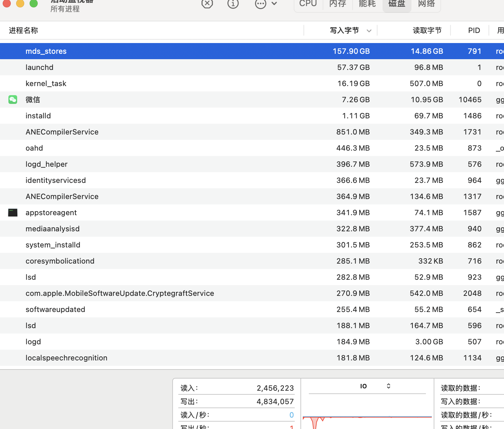This screenshot has height=429, width=504.
Task: Select the mediaanalysisd process
Action: click(x=252, y=229)
